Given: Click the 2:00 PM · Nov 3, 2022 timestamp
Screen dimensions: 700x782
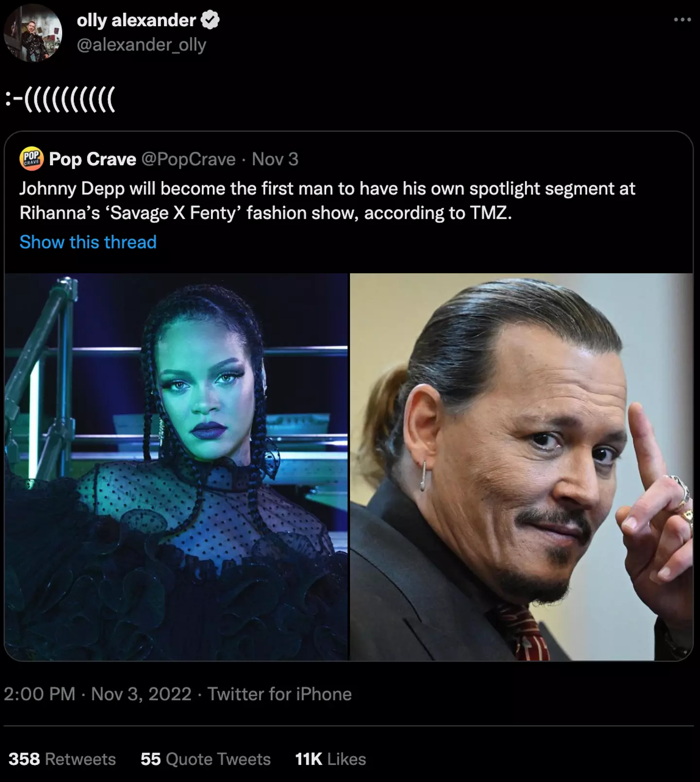Looking at the screenshot, I should (98, 694).
